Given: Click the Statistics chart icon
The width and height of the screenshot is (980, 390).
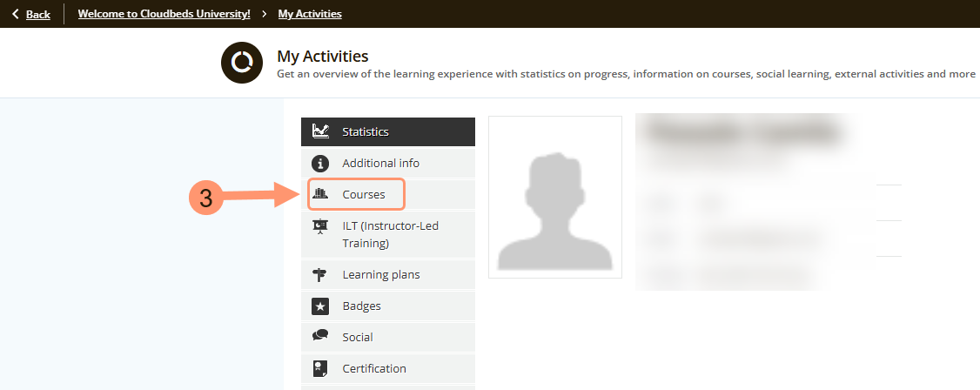Looking at the screenshot, I should click(320, 131).
